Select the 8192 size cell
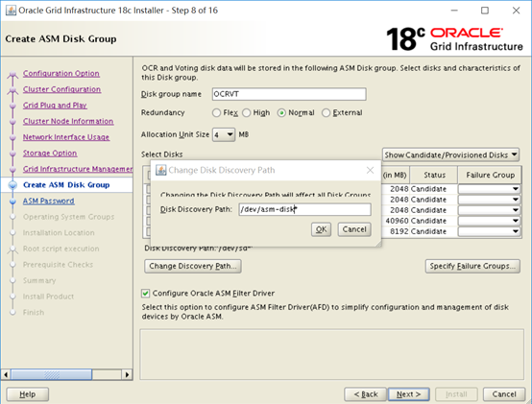The height and width of the screenshot is (404, 532). [x=396, y=231]
